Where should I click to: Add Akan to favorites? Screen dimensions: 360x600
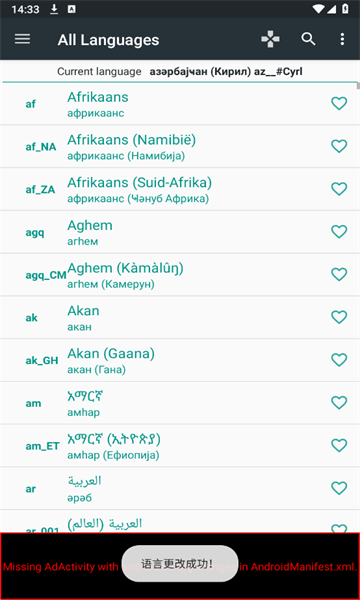(x=339, y=318)
